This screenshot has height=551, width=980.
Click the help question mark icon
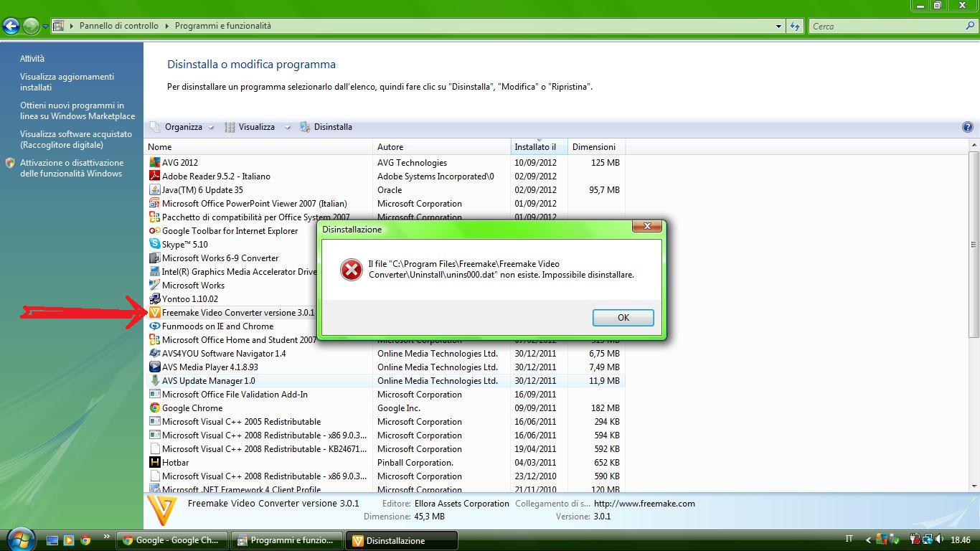click(967, 127)
